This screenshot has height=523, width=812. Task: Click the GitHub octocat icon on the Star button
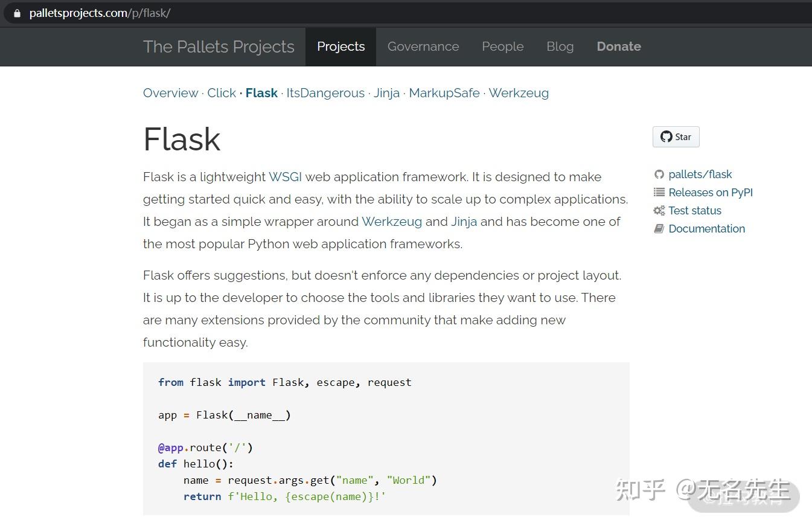tap(666, 136)
